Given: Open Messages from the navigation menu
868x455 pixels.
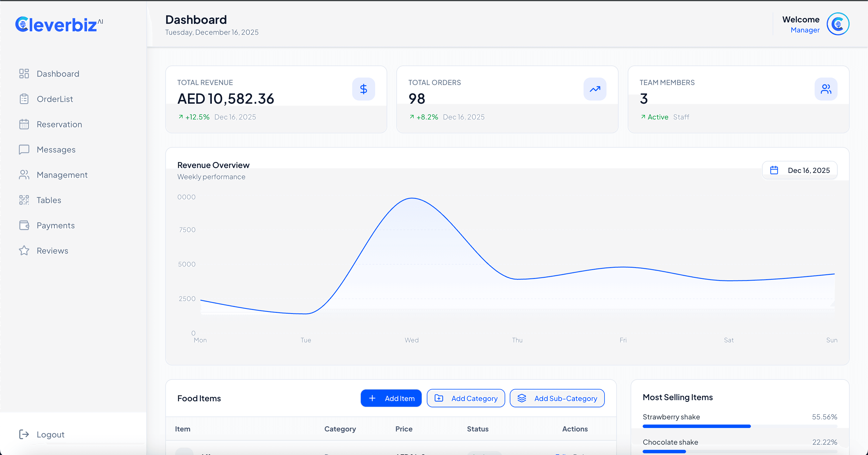Looking at the screenshot, I should point(56,149).
